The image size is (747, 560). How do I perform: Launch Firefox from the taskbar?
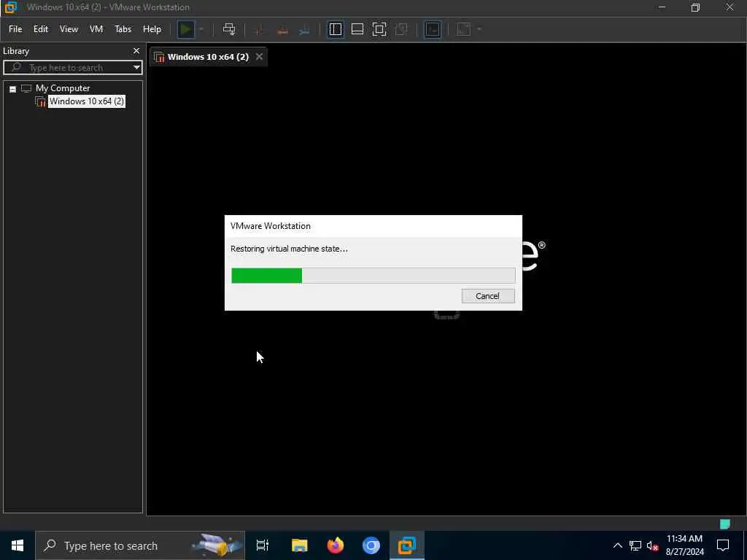point(336,545)
